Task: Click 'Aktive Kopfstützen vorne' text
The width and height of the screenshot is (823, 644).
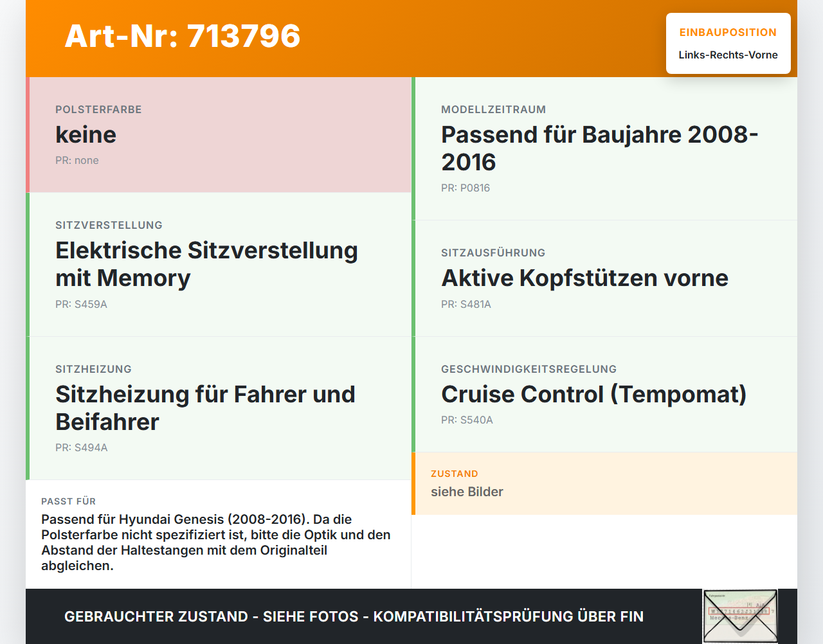Action: click(584, 278)
